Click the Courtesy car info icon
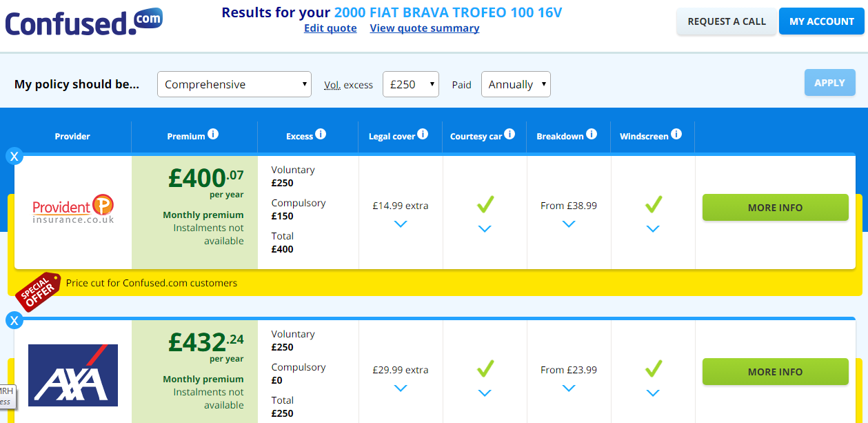Image resolution: width=868 pixels, height=423 pixels. pyautogui.click(x=509, y=134)
